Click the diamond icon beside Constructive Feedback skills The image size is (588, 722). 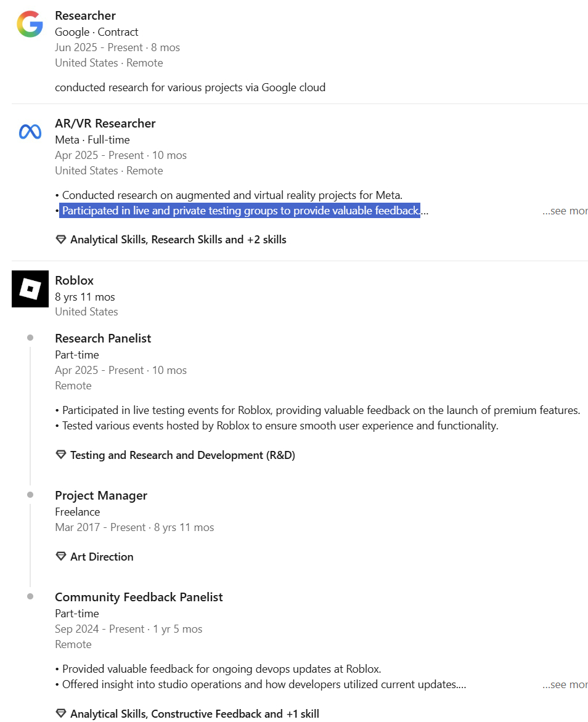point(61,714)
